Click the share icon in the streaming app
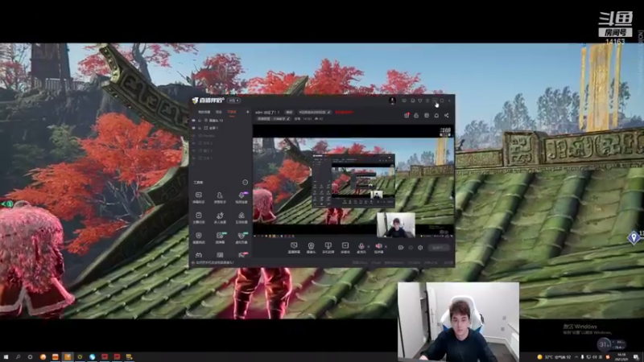Viewport: 644px width, 362px height. pos(447,115)
